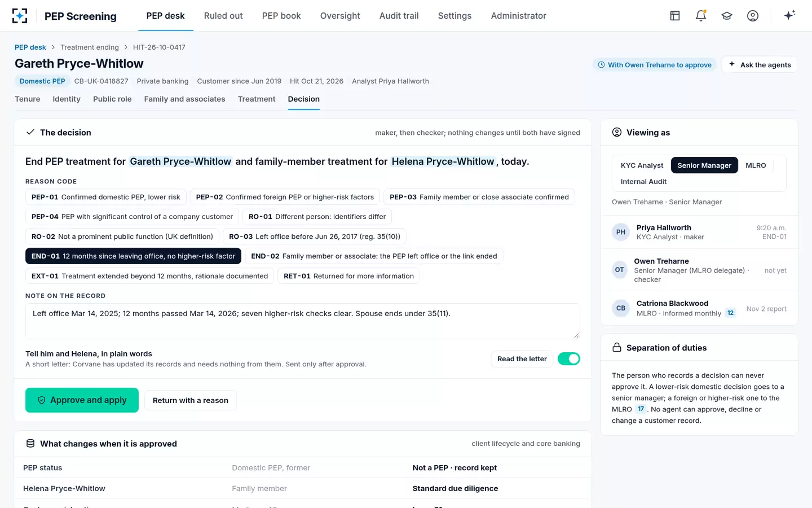Viewport: 812px width, 508px height.
Task: Click the sparkle assistant icon in header
Action: pos(789,15)
